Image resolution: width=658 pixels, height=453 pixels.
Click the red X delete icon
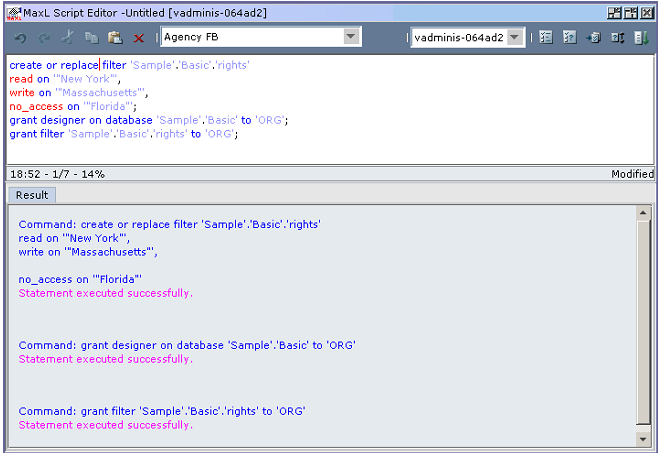point(138,39)
